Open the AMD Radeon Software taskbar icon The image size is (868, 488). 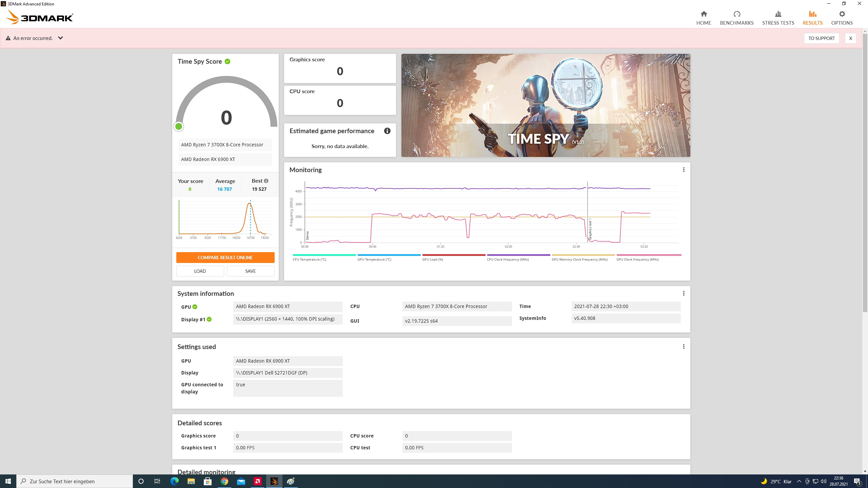pyautogui.click(x=258, y=481)
